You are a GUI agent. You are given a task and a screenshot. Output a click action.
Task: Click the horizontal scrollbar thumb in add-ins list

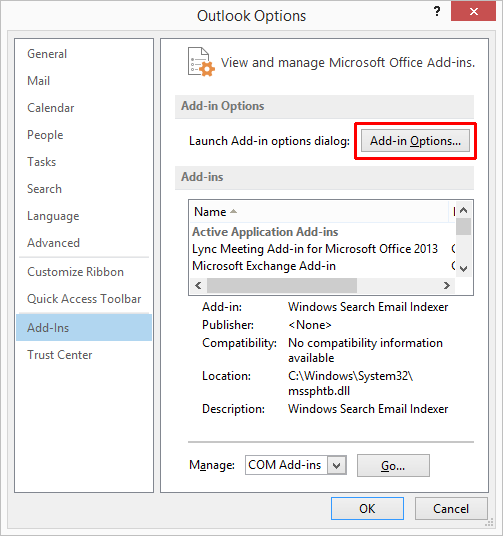282,285
